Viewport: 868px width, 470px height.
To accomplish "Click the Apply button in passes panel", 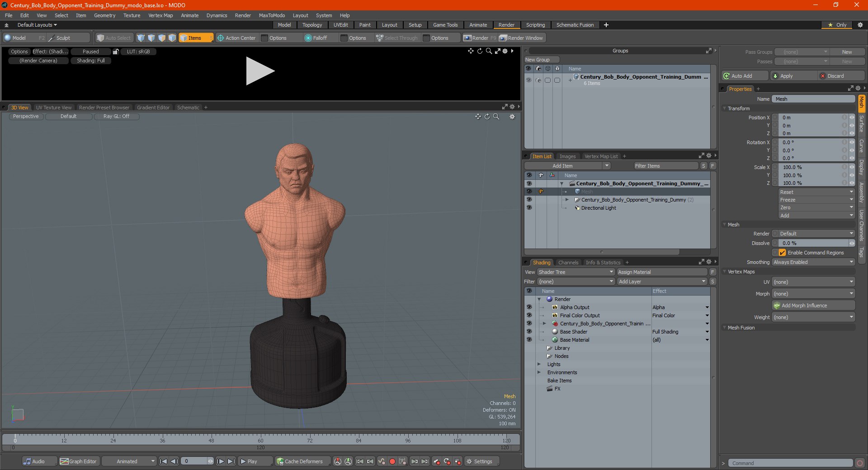I will click(794, 76).
